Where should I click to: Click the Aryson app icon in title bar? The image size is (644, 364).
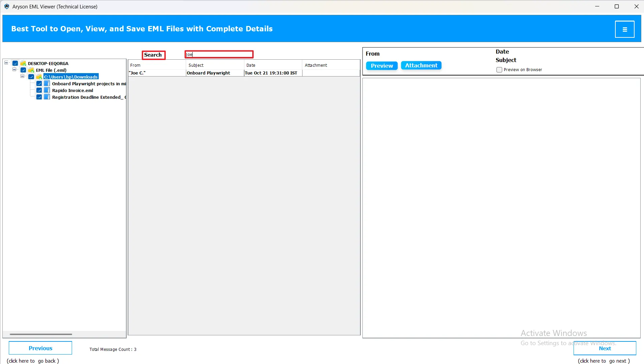coord(6,6)
